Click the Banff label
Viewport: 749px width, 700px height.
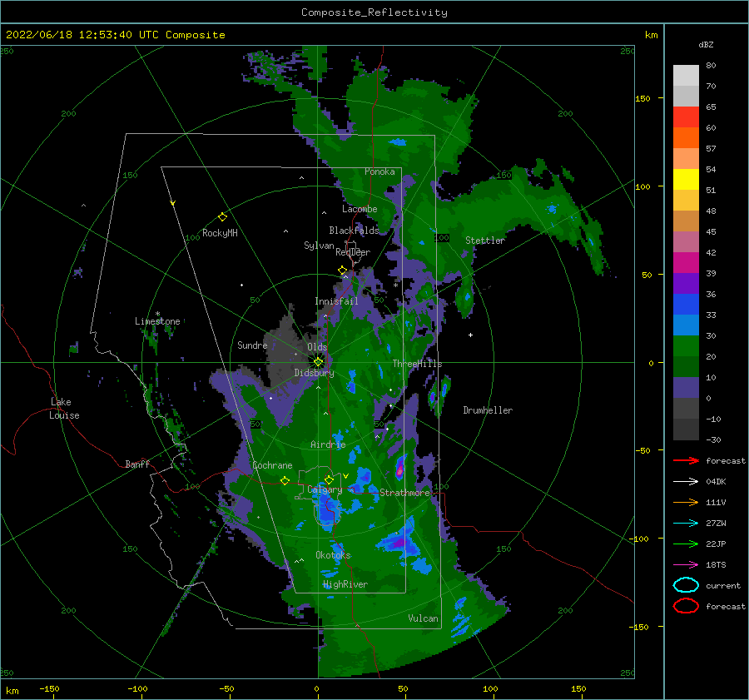pyautogui.click(x=137, y=464)
